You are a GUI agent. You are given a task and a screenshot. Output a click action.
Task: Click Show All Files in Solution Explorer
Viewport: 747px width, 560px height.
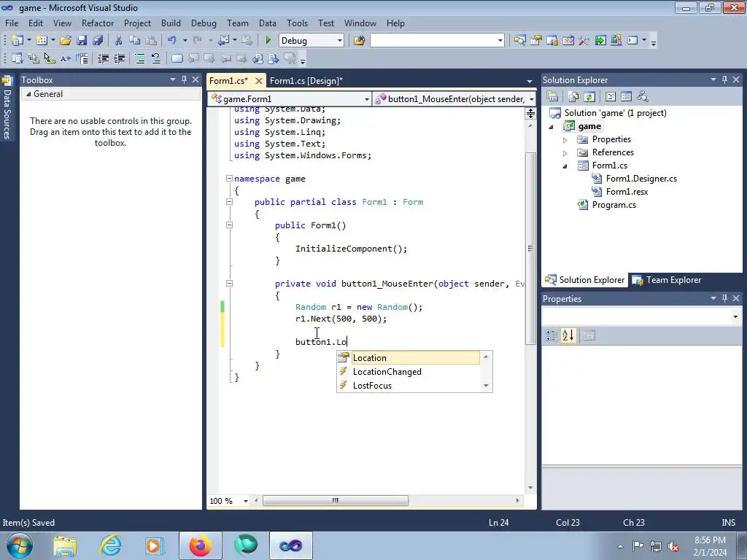[x=573, y=97]
